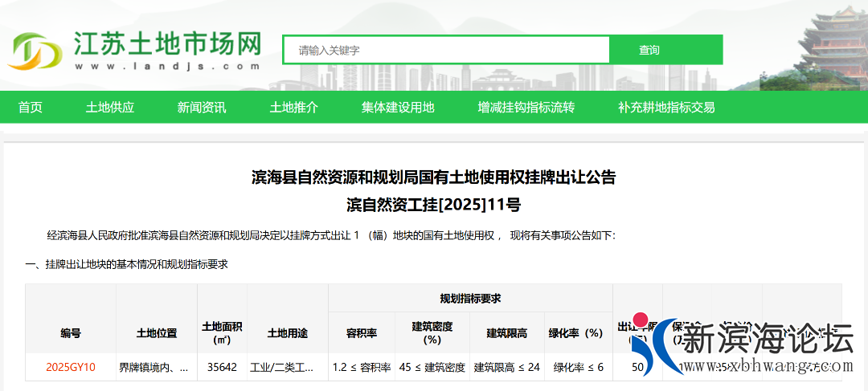Focus the keyword search input field
The height and width of the screenshot is (391, 868).
click(x=447, y=50)
